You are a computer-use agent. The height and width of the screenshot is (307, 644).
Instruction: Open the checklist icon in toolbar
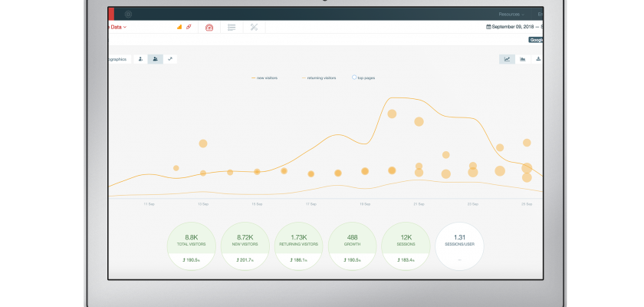click(x=232, y=28)
